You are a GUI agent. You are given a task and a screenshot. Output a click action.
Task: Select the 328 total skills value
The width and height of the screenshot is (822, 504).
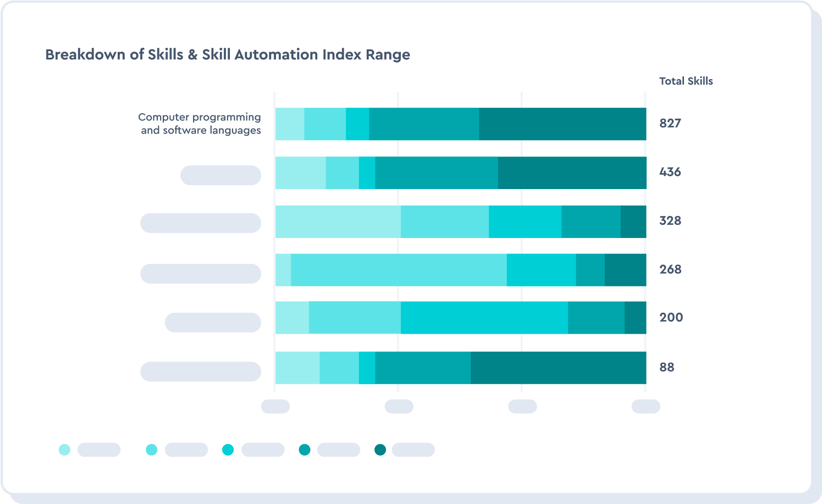(x=670, y=220)
